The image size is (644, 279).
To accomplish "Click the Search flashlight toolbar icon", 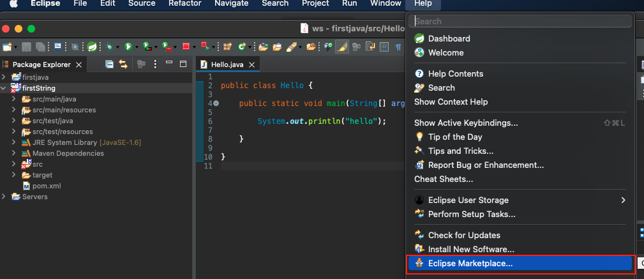I will pyautogui.click(x=292, y=47).
